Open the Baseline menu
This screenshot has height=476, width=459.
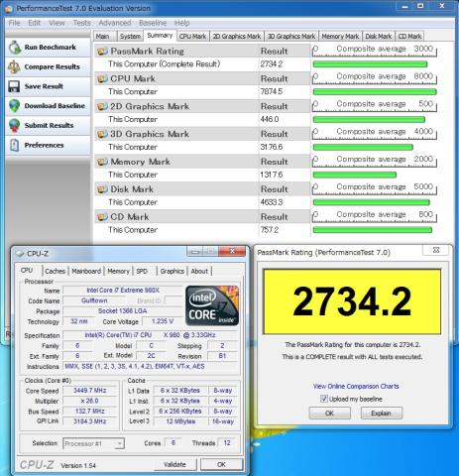153,23
